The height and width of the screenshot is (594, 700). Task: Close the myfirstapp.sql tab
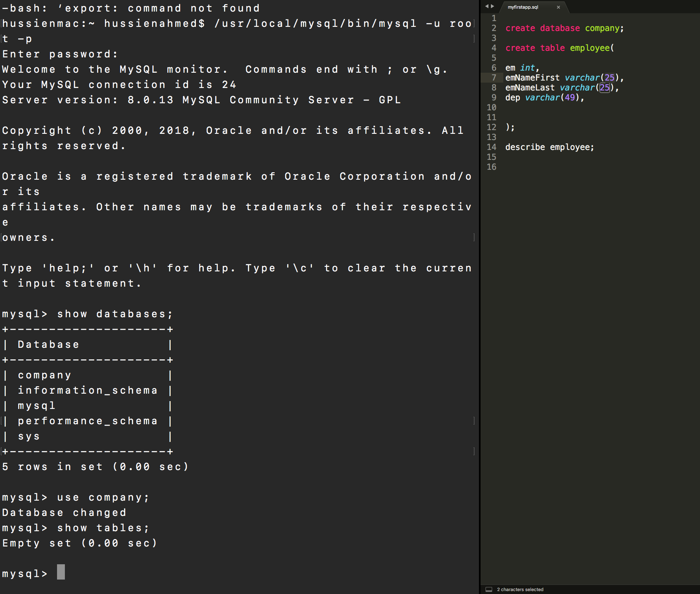tap(558, 7)
